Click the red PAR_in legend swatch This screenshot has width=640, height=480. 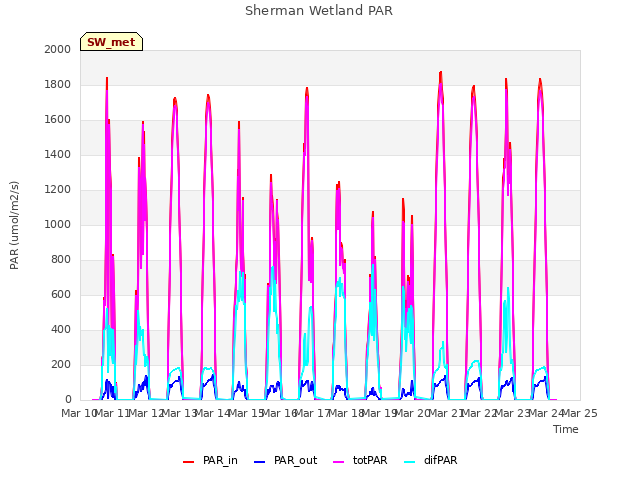coord(189,462)
